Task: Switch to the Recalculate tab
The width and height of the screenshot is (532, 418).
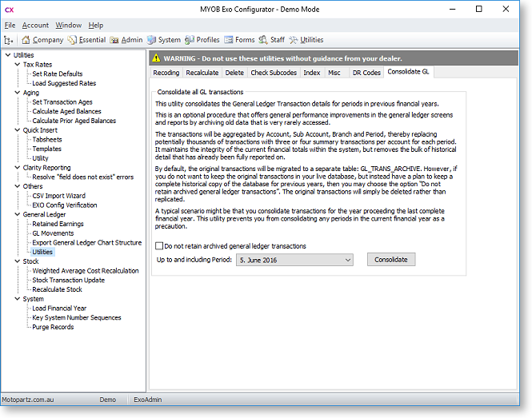Action: (x=202, y=73)
